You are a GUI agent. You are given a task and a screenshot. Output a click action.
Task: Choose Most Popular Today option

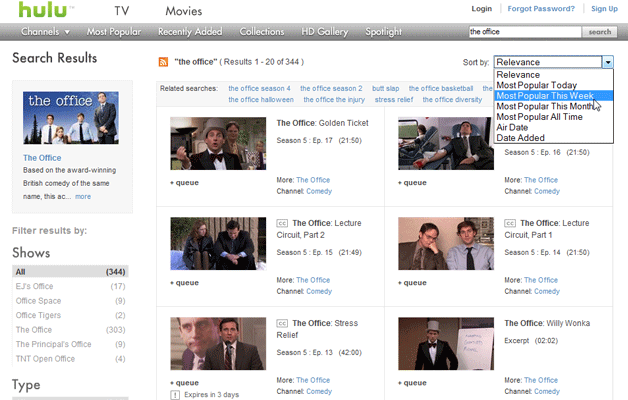pyautogui.click(x=537, y=85)
